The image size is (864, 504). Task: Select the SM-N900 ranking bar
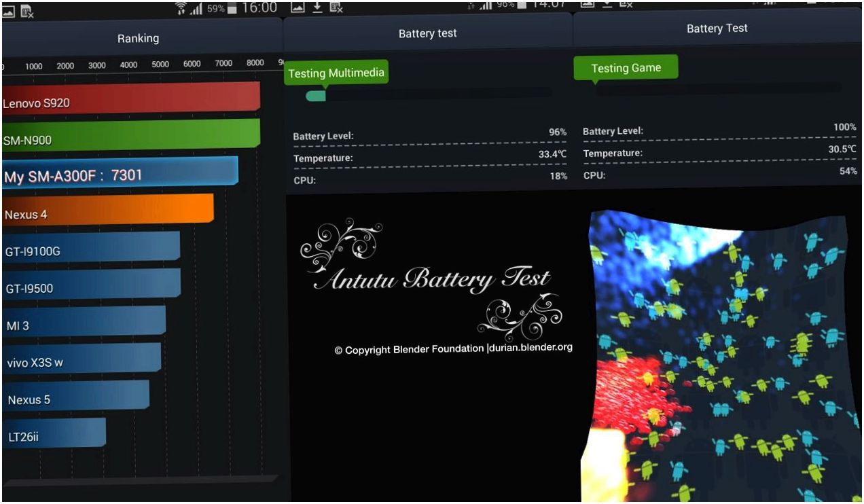pyautogui.click(x=131, y=135)
